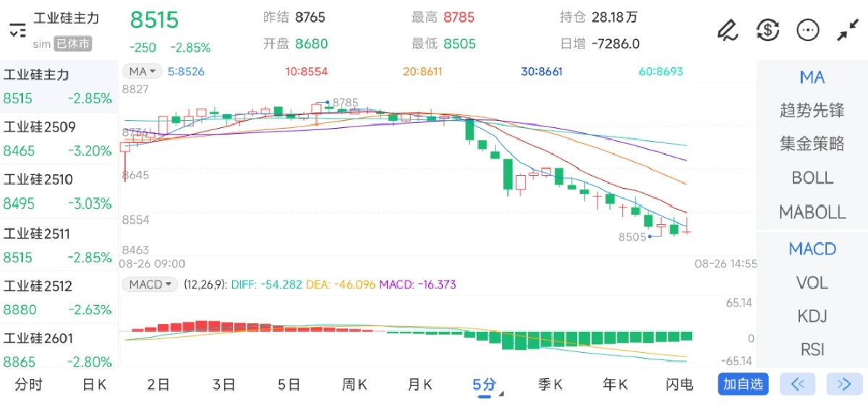Choose 集金策略 indicator
This screenshot has height=410, width=868.
pyautogui.click(x=812, y=144)
